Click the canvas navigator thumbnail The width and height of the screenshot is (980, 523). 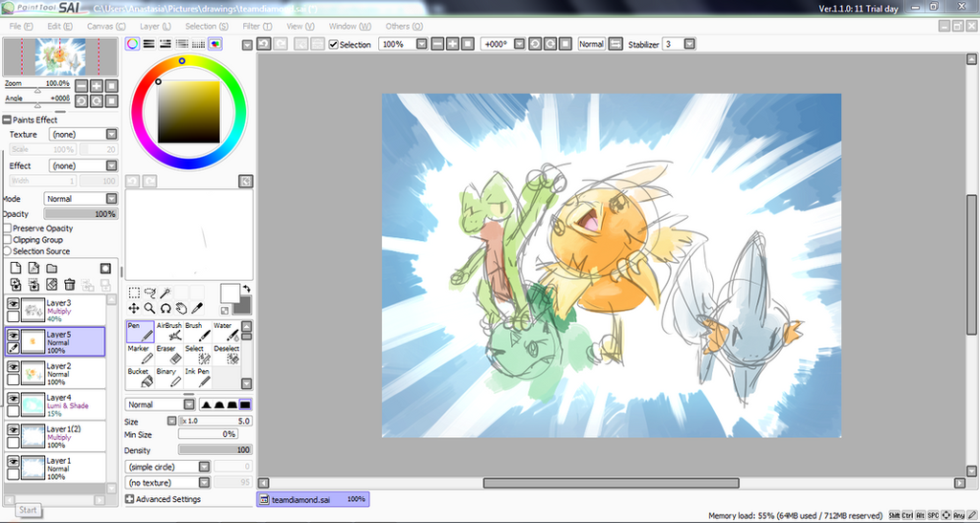point(60,57)
